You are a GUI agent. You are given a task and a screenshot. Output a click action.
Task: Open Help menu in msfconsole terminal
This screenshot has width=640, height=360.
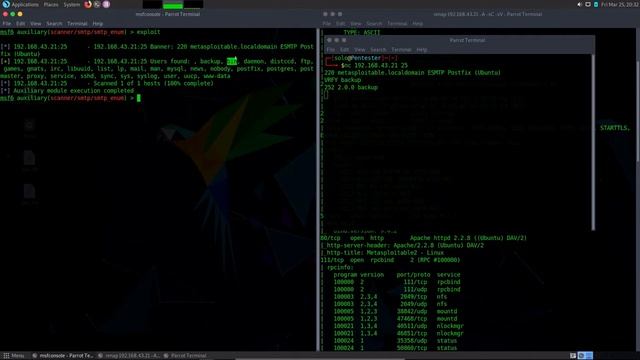click(x=98, y=24)
